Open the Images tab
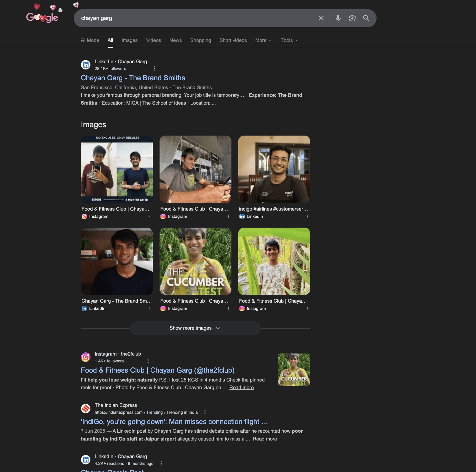This screenshot has width=476, height=472. [x=129, y=40]
